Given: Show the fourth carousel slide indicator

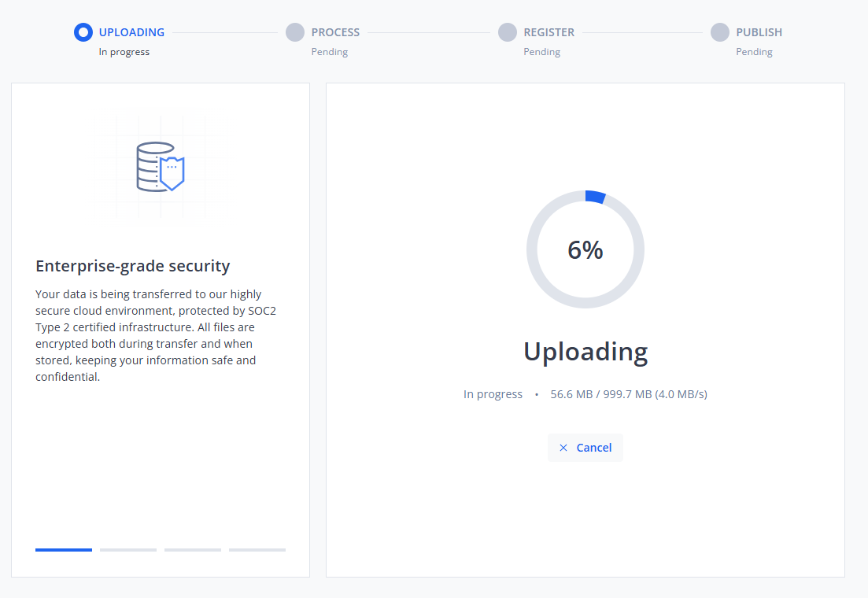Looking at the screenshot, I should (257, 549).
